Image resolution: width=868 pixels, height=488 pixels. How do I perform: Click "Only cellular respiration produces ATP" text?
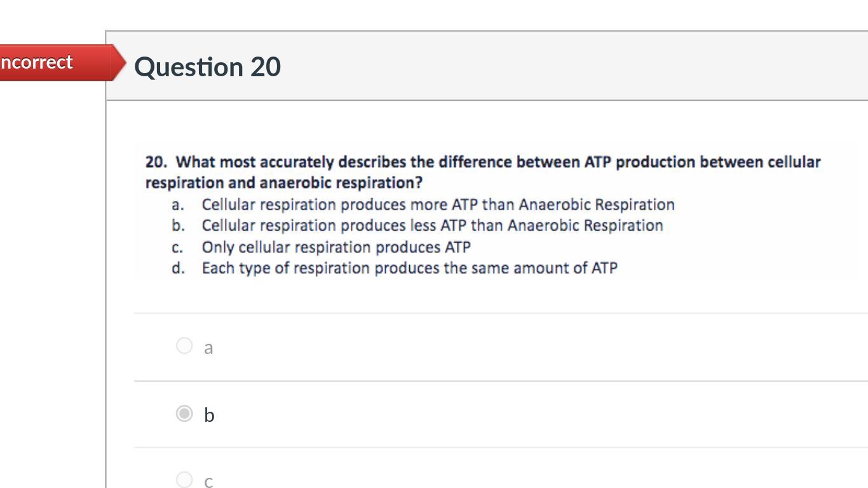tap(336, 247)
